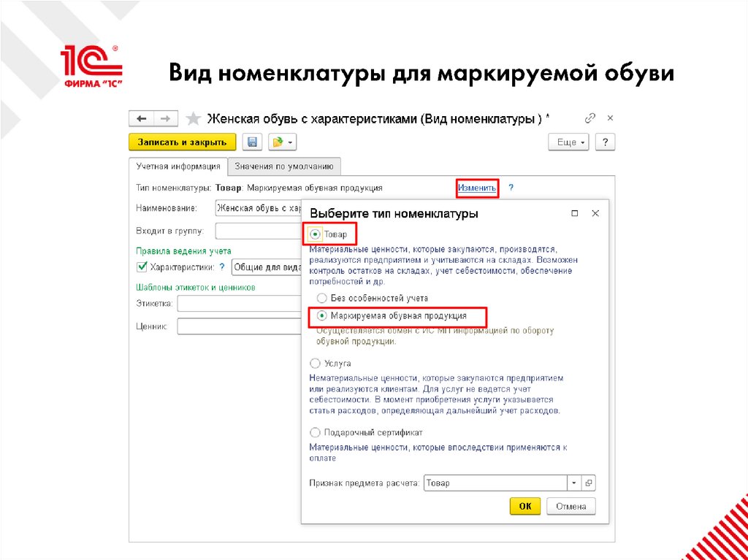This screenshot has height=560, width=748.
Task: Copy link with the chain icon
Action: tap(590, 118)
